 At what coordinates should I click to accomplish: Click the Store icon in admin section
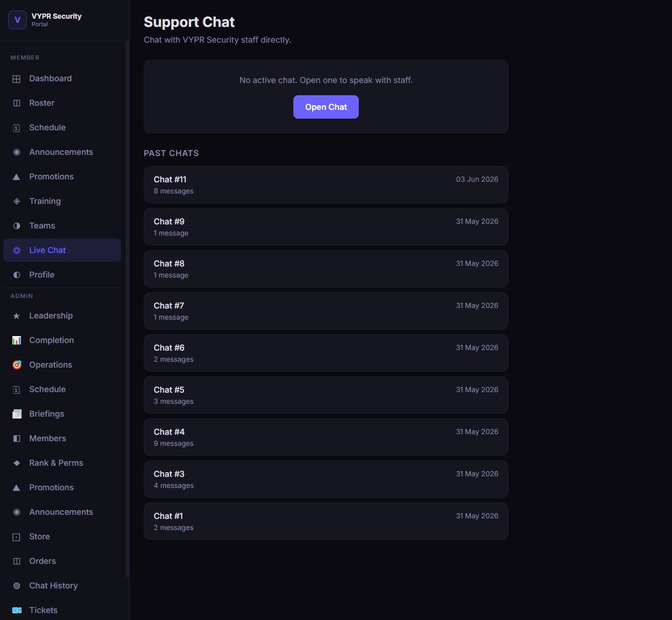17,537
